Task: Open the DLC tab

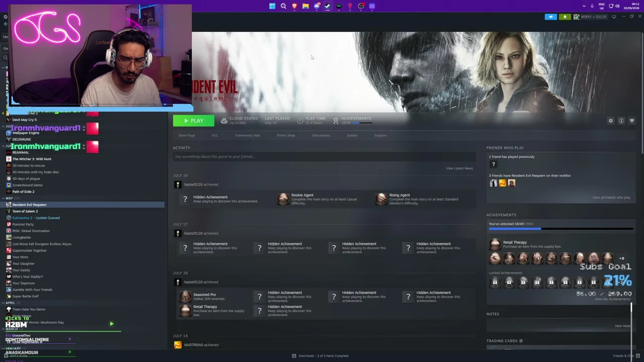Action: coord(215,135)
